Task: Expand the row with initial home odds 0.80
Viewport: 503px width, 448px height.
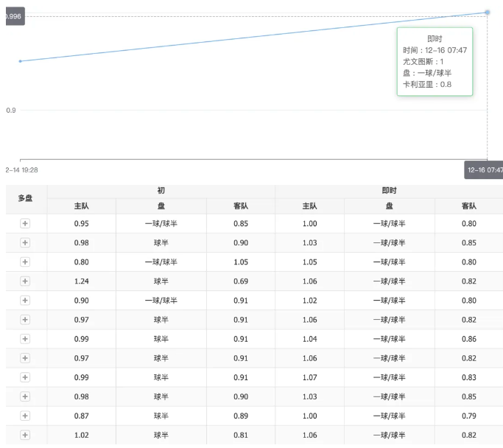Action: [x=25, y=262]
